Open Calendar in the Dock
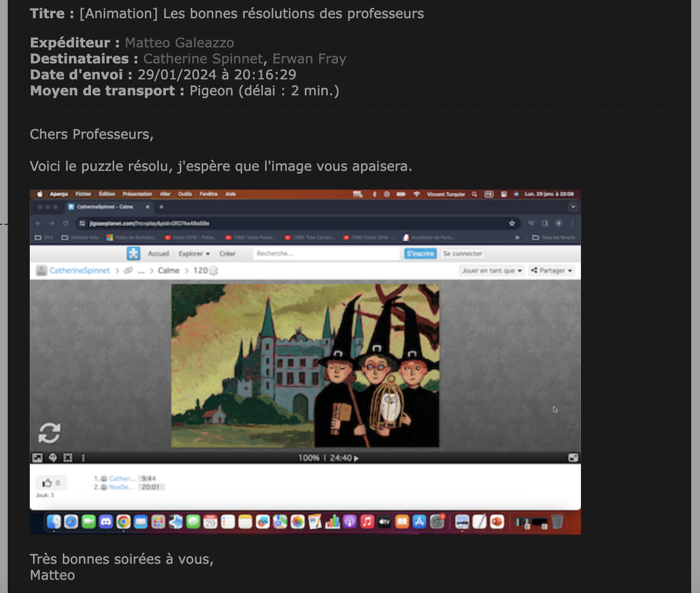This screenshot has height=593, width=700. click(x=210, y=521)
